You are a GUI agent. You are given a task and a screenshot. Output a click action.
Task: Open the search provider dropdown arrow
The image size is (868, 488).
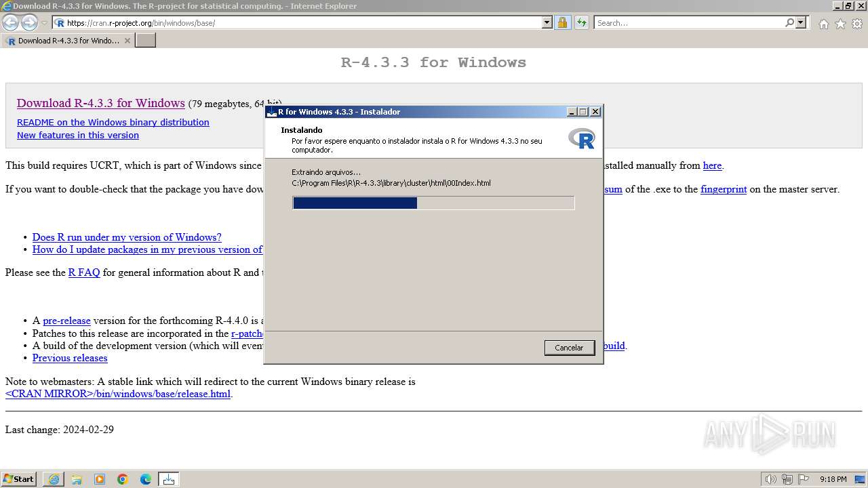point(801,22)
